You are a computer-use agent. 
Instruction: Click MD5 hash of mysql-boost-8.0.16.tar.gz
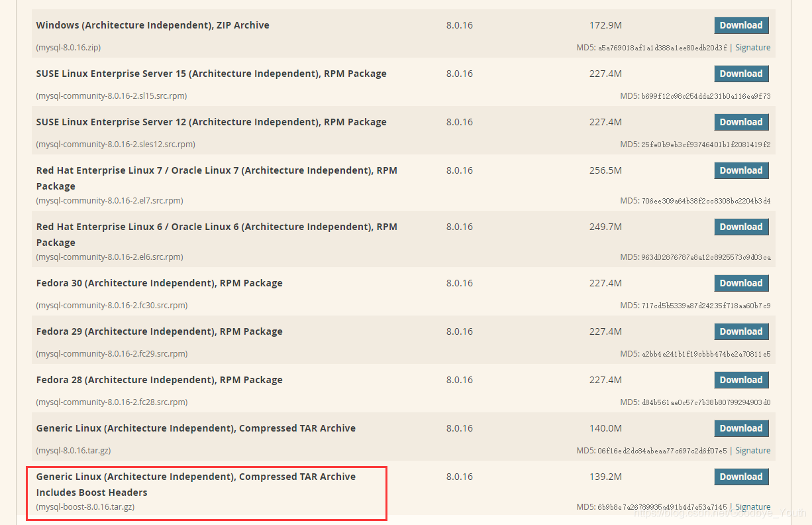click(662, 507)
